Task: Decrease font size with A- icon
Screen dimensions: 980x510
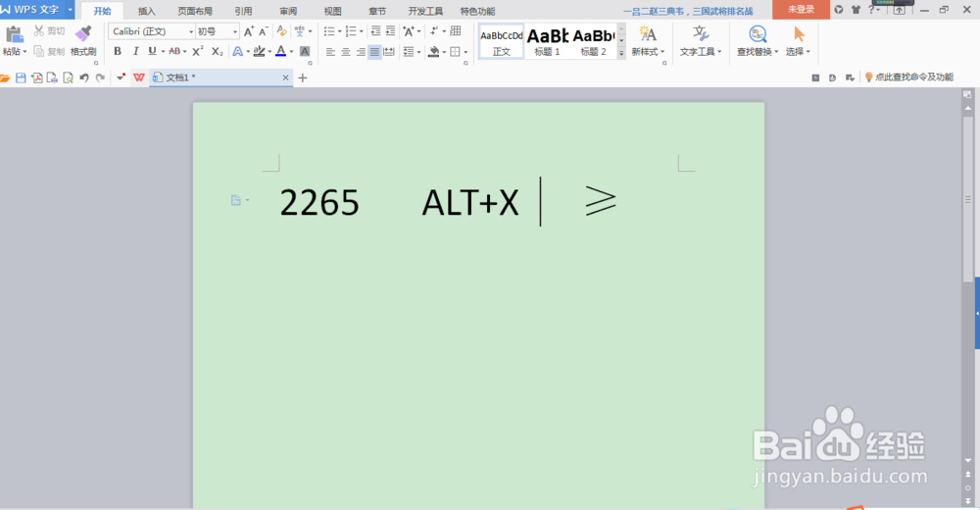Action: [x=264, y=31]
